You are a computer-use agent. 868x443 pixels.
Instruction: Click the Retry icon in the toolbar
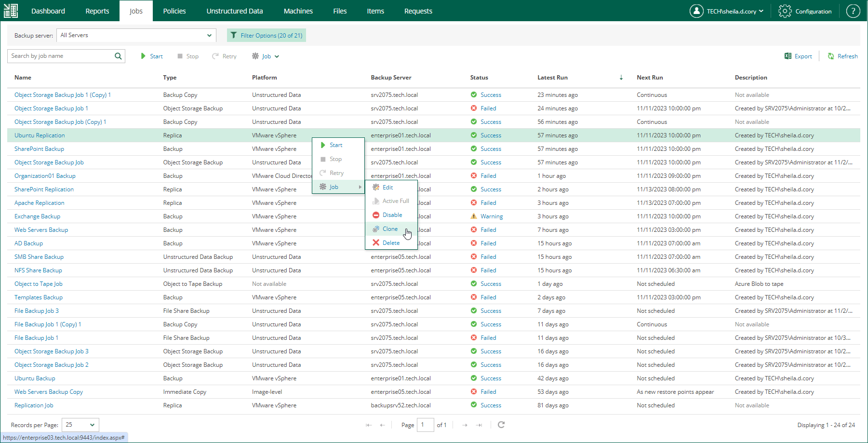click(215, 56)
